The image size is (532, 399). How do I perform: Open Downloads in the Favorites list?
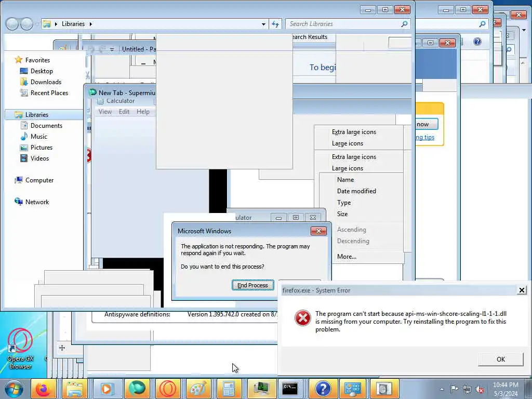coord(46,82)
